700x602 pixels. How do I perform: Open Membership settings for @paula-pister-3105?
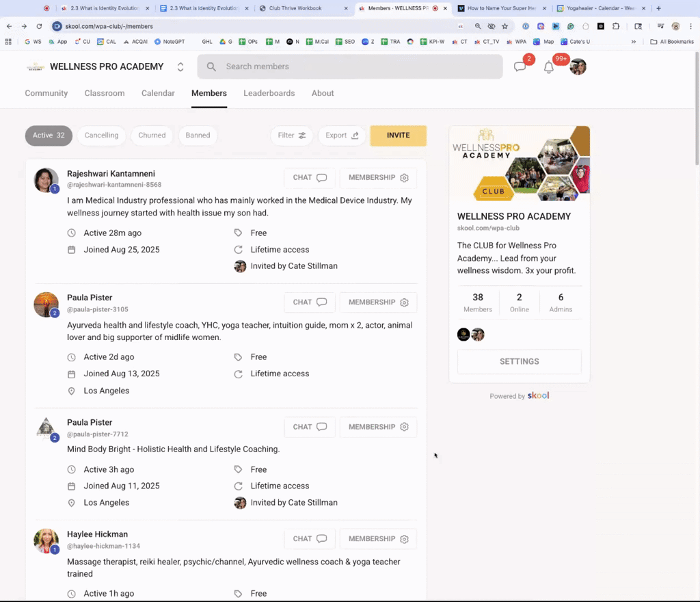(378, 302)
